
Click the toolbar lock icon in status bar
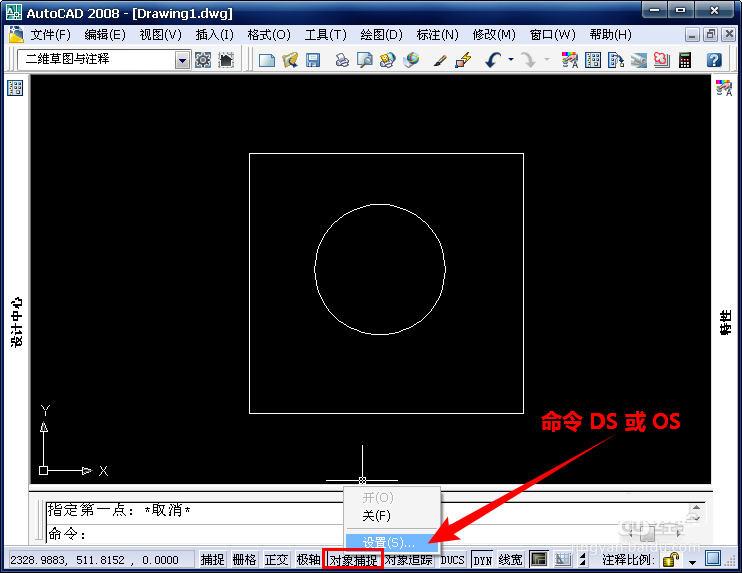[671, 560]
